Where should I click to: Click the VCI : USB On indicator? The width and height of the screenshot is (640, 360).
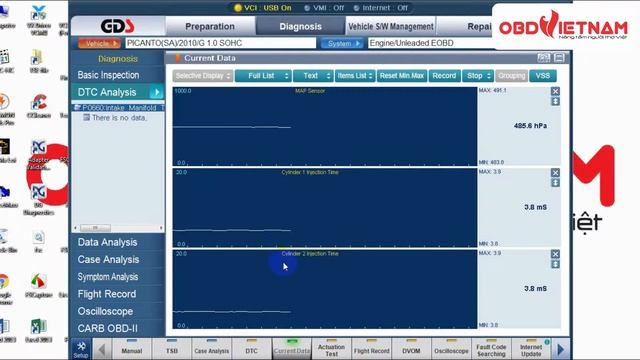[x=262, y=8]
